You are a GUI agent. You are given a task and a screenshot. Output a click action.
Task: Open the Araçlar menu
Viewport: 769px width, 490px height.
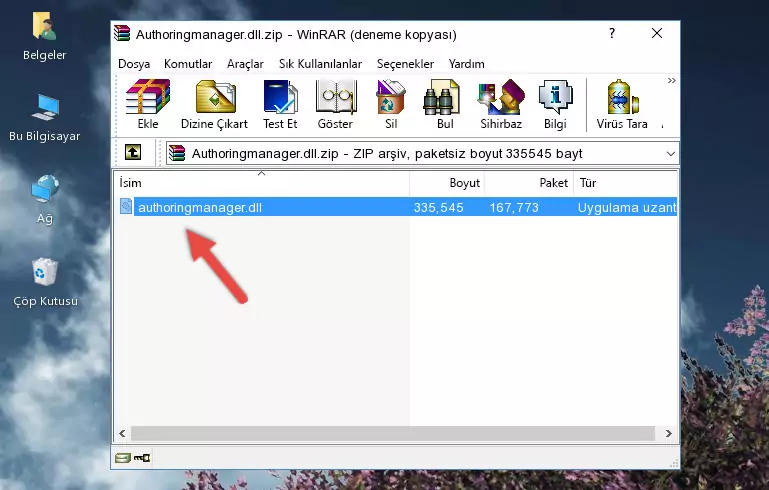pos(245,64)
